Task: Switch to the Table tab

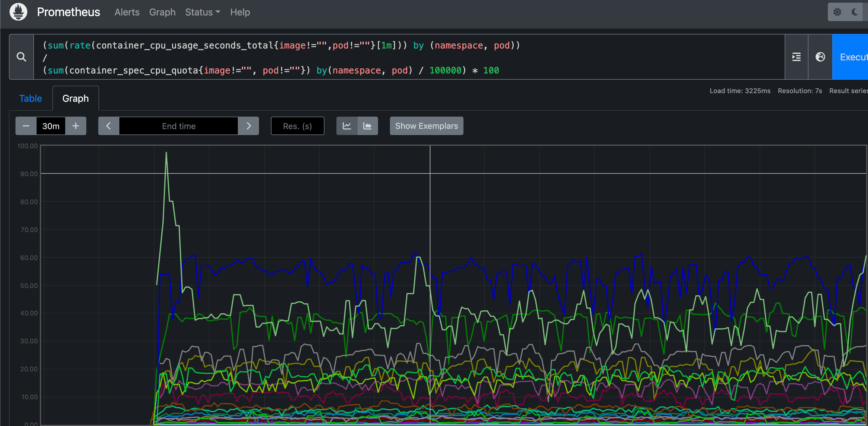Action: tap(30, 98)
